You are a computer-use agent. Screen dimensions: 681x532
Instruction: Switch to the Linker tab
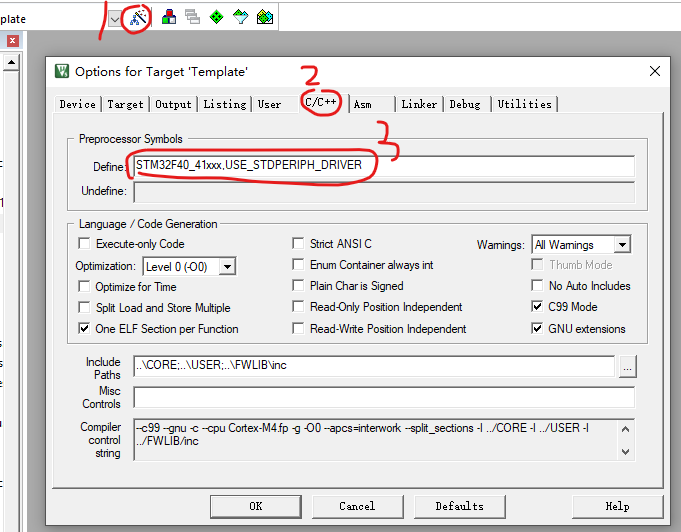419,104
